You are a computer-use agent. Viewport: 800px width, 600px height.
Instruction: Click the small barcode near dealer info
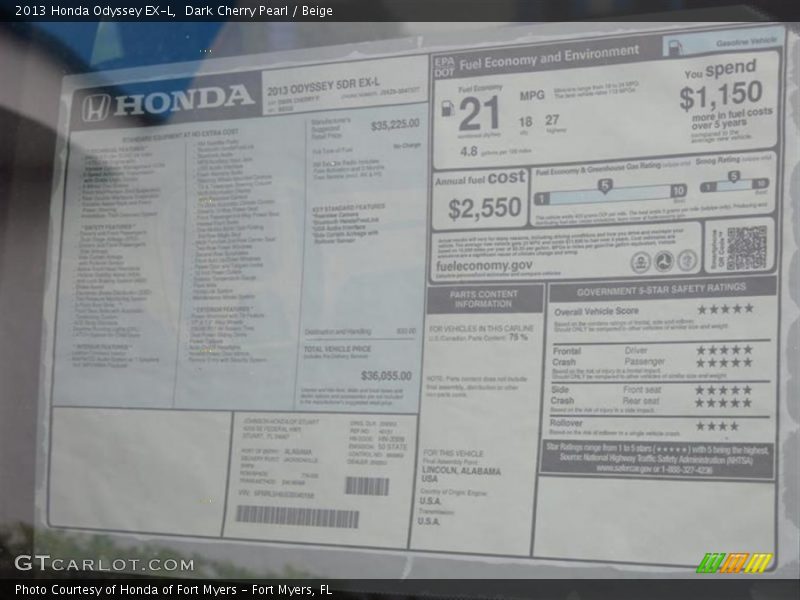pos(367,486)
